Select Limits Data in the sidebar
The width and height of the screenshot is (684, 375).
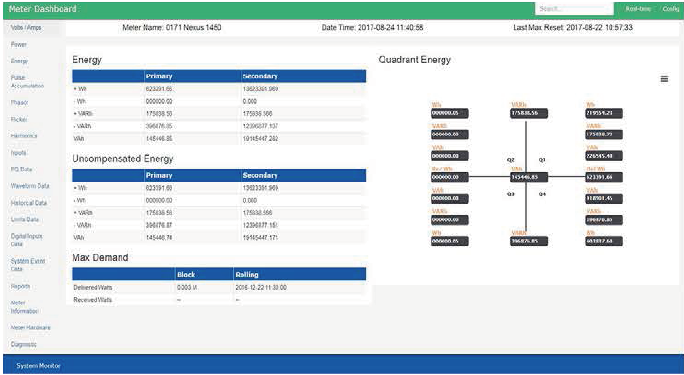click(25, 219)
